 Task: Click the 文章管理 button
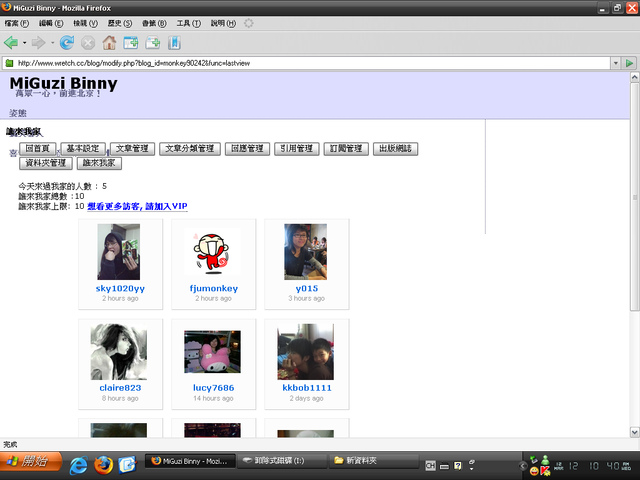(132, 149)
